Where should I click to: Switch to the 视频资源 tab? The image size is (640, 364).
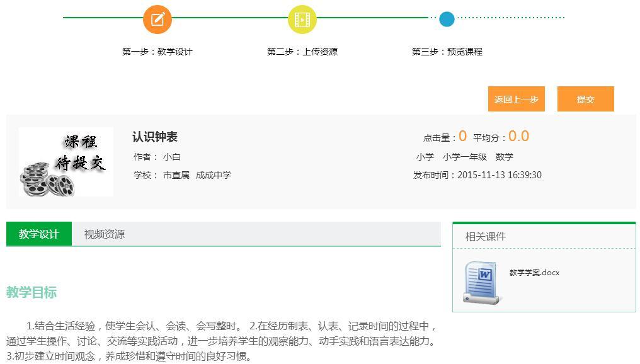pyautogui.click(x=105, y=234)
